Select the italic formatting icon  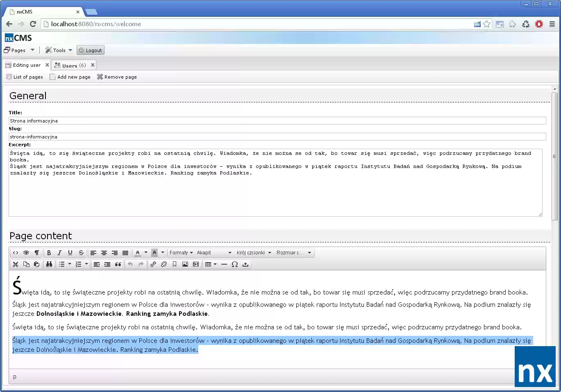59,253
